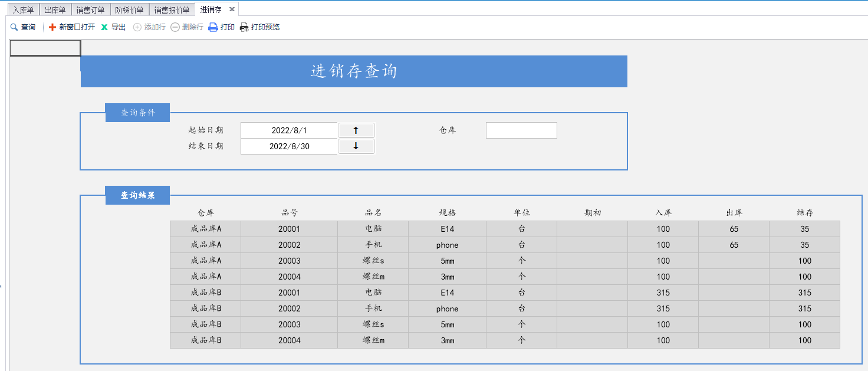This screenshot has height=371, width=868.
Task: Click the up arrow button beside 起始日期
Action: tap(356, 130)
